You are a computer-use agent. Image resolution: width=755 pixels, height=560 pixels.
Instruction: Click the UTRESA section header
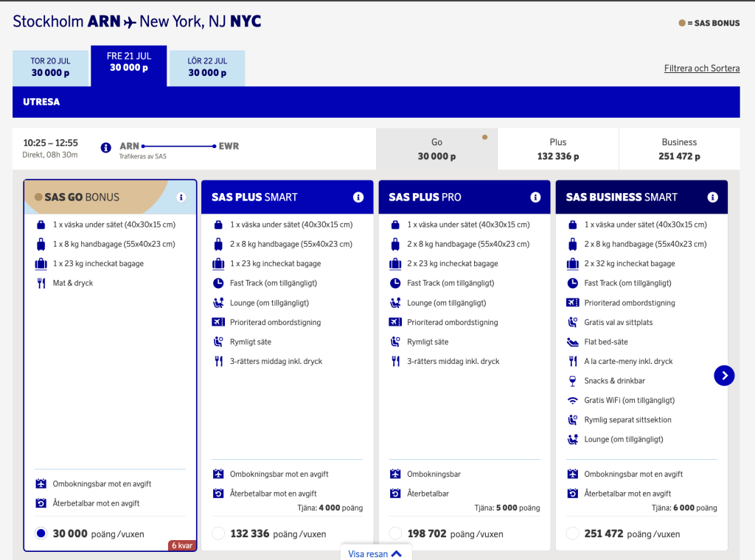(376, 102)
